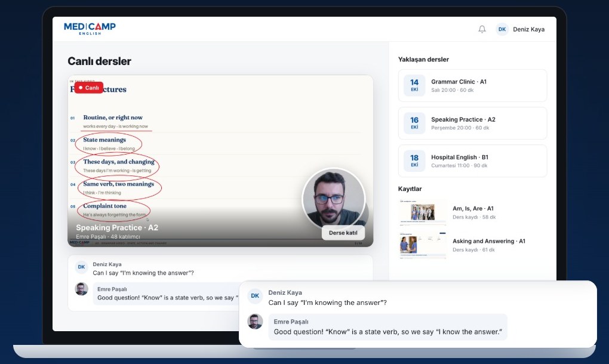
Task: Click the Deniz Kaya username in the header
Action: (x=528, y=29)
